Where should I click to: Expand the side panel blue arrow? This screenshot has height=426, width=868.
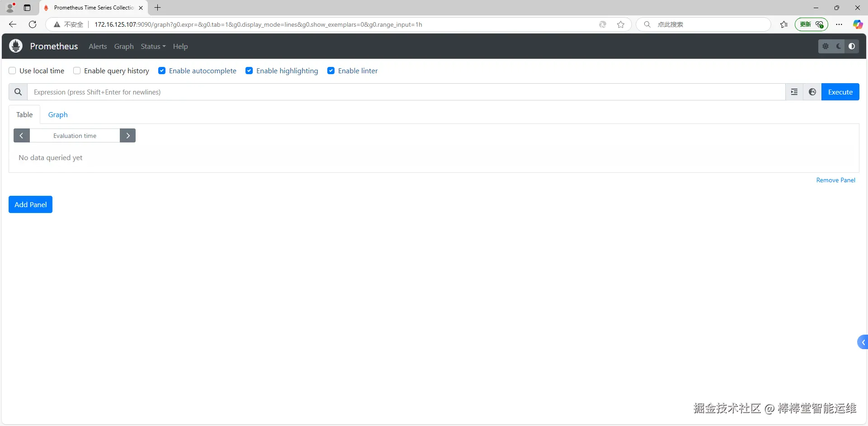click(863, 342)
